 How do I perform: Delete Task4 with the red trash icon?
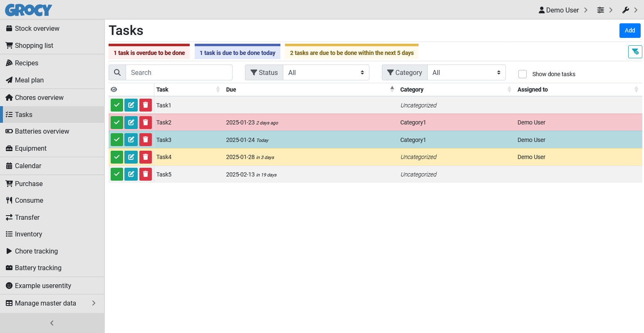(x=145, y=157)
